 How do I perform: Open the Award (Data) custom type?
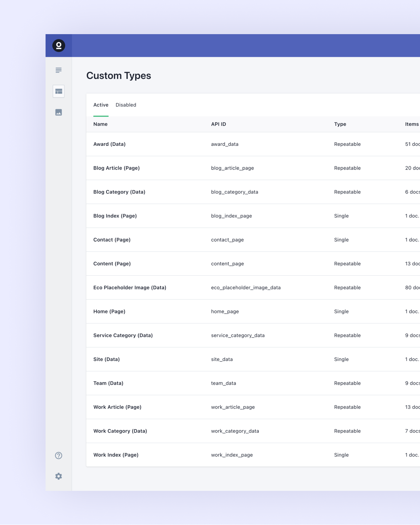point(109,144)
